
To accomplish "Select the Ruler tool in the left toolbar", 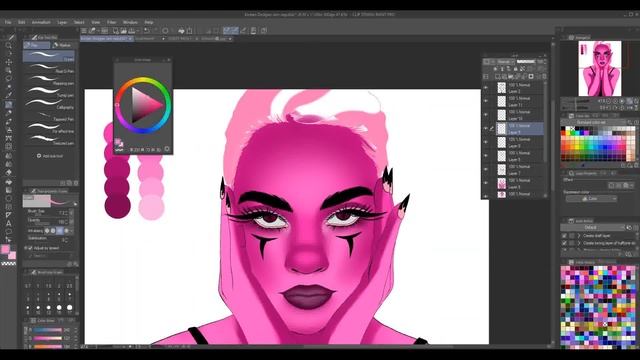I will pos(9,215).
